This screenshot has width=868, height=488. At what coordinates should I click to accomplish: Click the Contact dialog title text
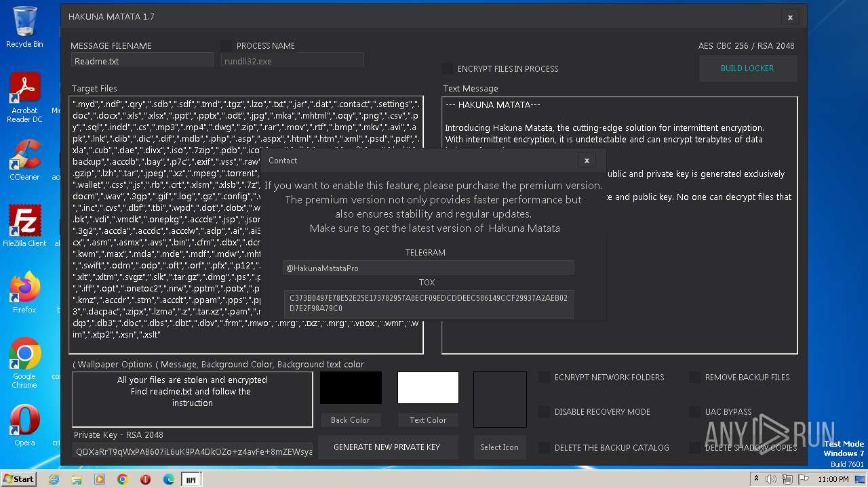[283, 161]
